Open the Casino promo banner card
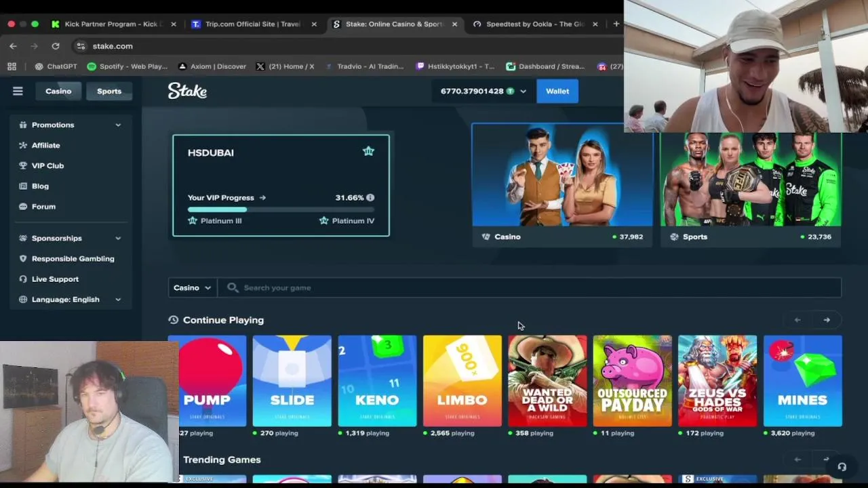The width and height of the screenshot is (868, 488). (x=562, y=185)
